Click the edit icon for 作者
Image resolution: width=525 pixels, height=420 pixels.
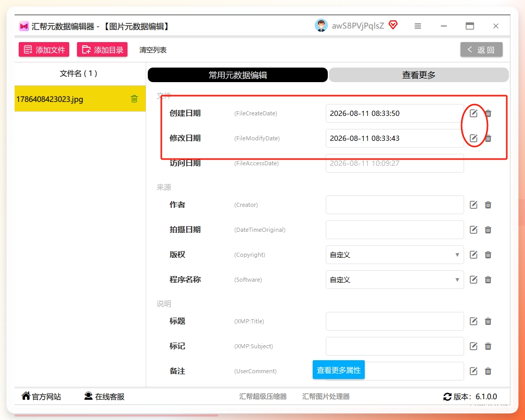click(473, 205)
